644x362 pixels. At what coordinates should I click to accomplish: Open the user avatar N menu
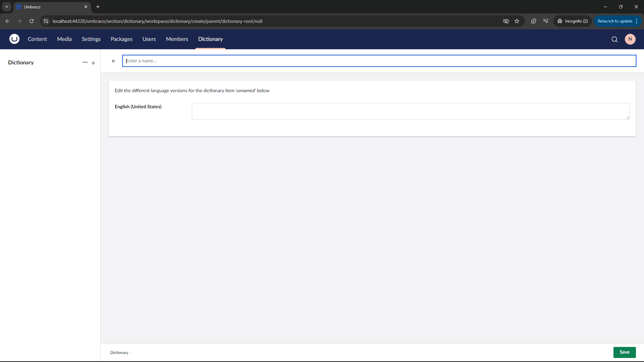(x=630, y=39)
